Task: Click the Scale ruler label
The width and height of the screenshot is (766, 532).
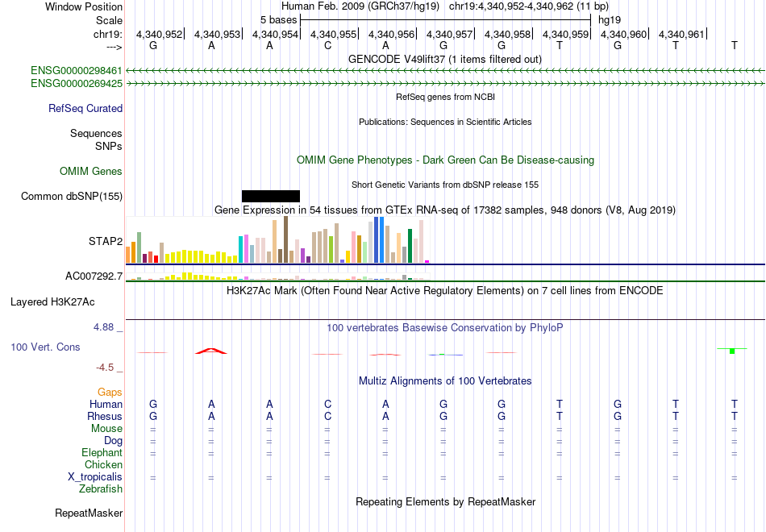Action: (x=110, y=20)
